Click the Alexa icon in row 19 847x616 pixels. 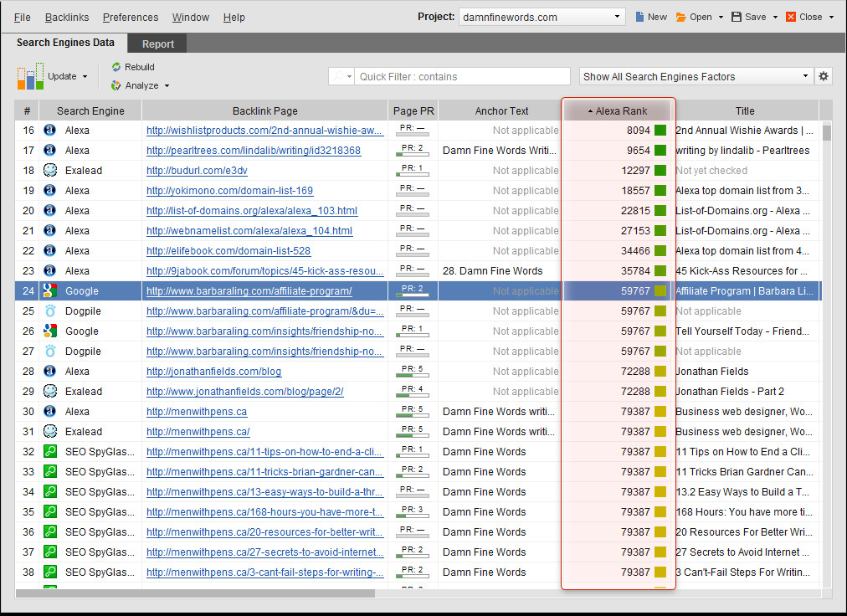pyautogui.click(x=49, y=190)
